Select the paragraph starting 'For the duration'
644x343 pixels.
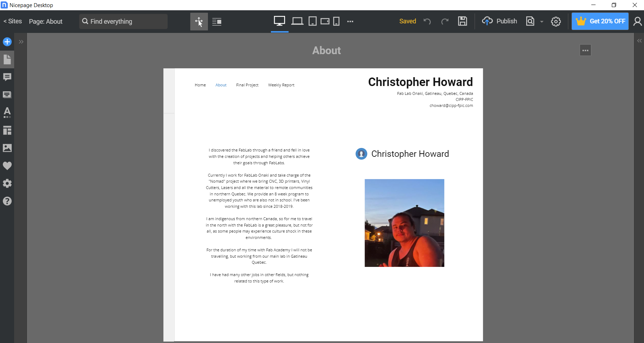coord(259,256)
